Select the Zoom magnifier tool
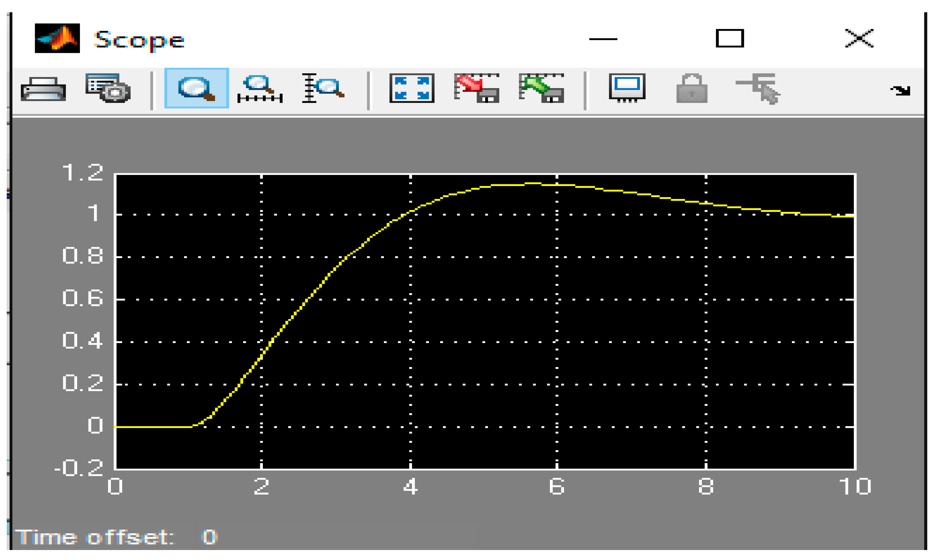The height and width of the screenshot is (560, 935). tap(196, 88)
